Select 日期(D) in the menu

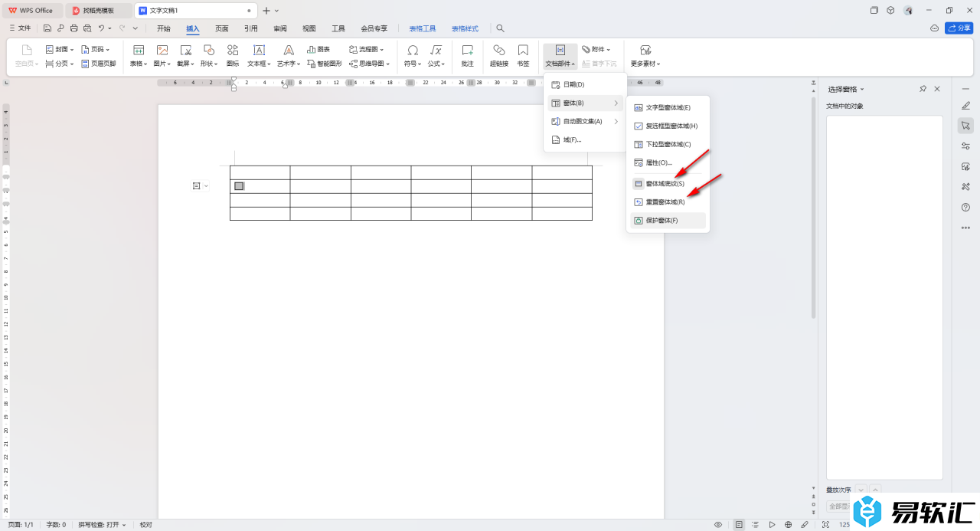(585, 84)
